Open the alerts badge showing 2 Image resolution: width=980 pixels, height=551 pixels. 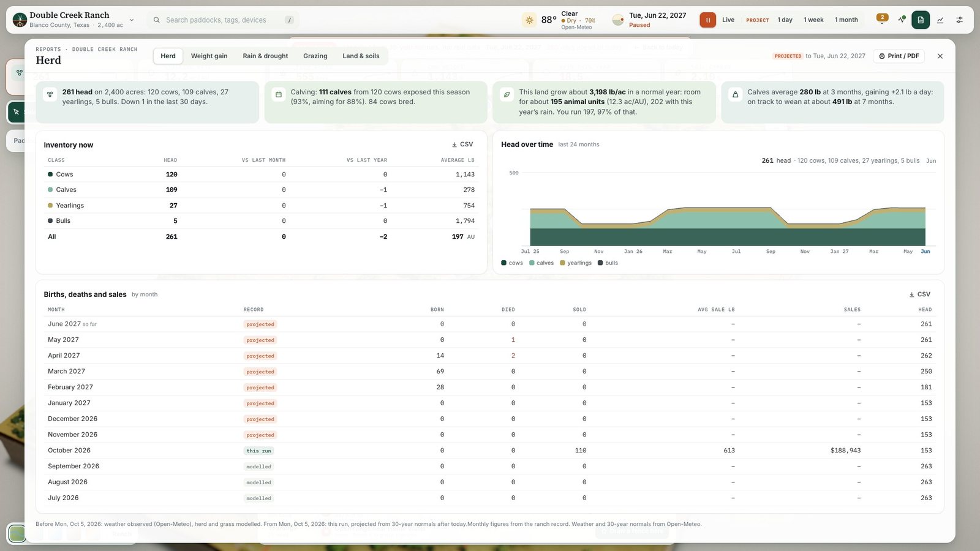pos(882,18)
